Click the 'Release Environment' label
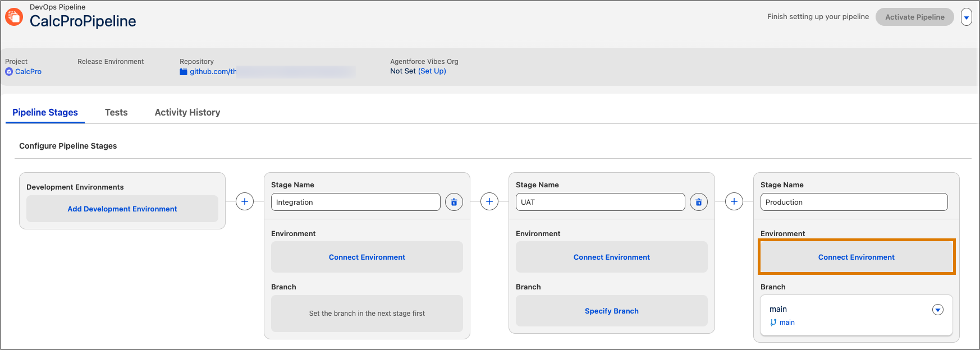The height and width of the screenshot is (350, 980). [x=111, y=62]
